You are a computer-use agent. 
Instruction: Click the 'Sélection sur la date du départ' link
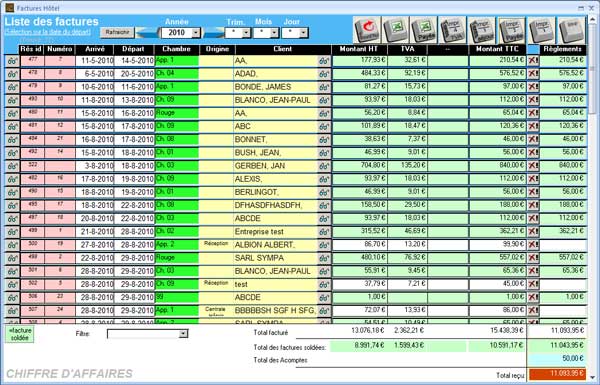pyautogui.click(x=48, y=32)
